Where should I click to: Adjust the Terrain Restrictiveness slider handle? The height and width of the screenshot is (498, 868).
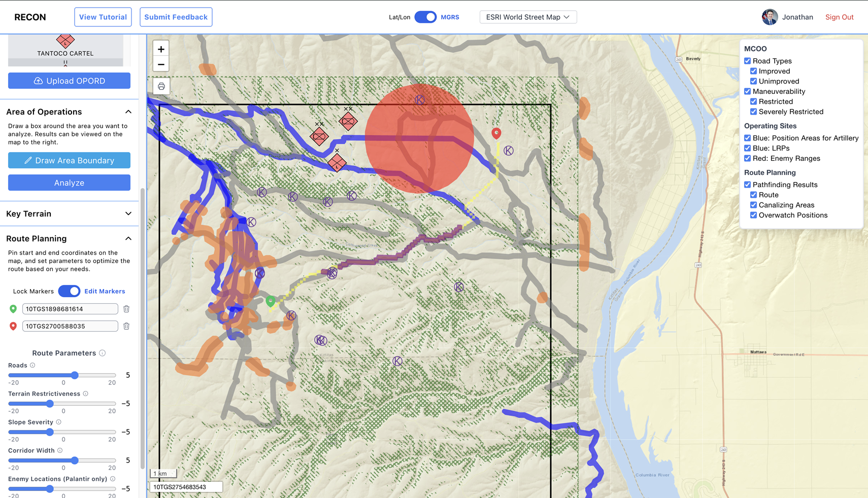50,404
